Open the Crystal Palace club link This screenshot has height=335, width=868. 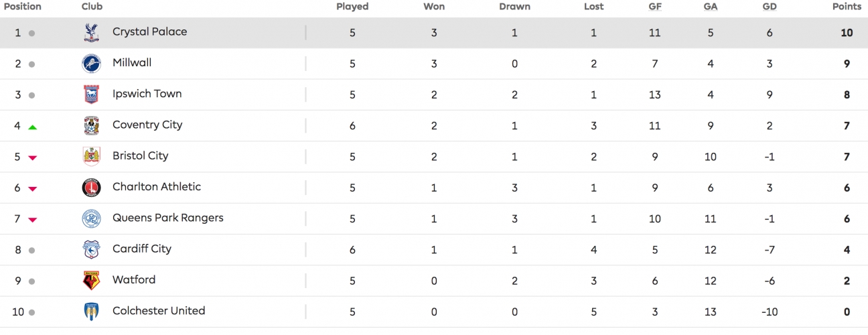pos(150,31)
